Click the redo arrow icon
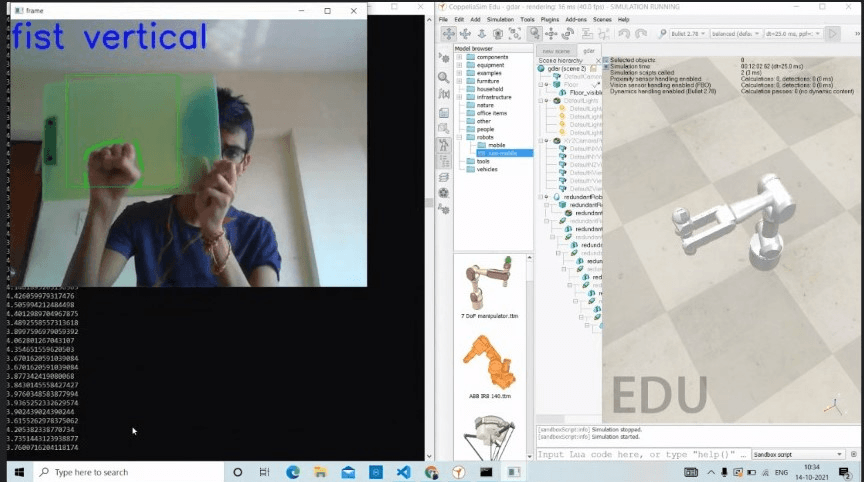This screenshot has width=864, height=482. pos(640,34)
